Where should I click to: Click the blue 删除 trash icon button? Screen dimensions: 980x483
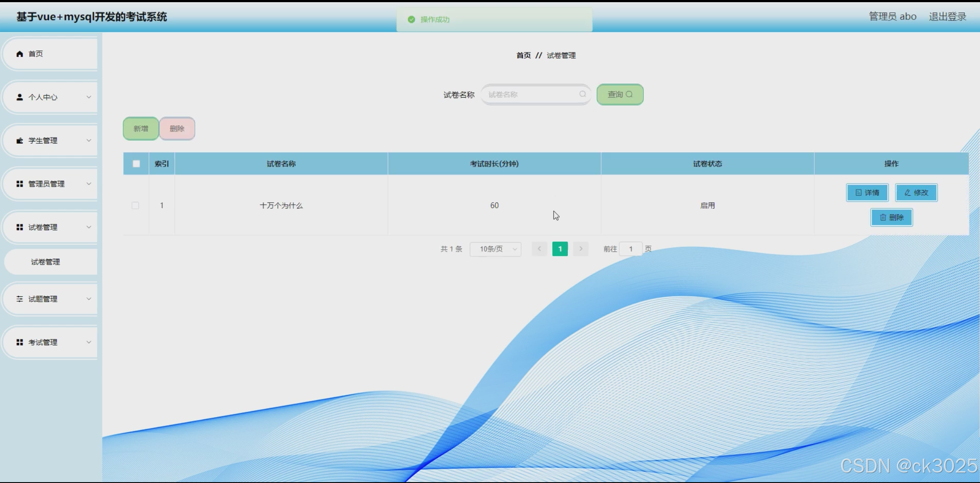click(891, 217)
